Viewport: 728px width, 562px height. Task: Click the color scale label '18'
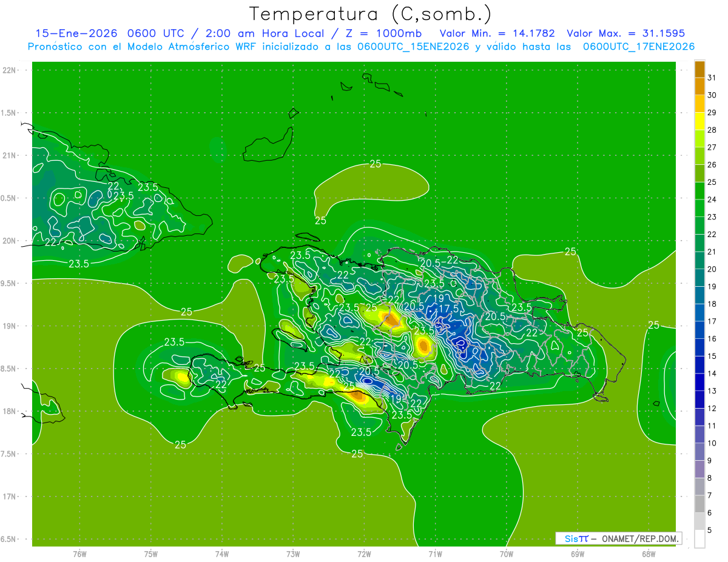712,304
